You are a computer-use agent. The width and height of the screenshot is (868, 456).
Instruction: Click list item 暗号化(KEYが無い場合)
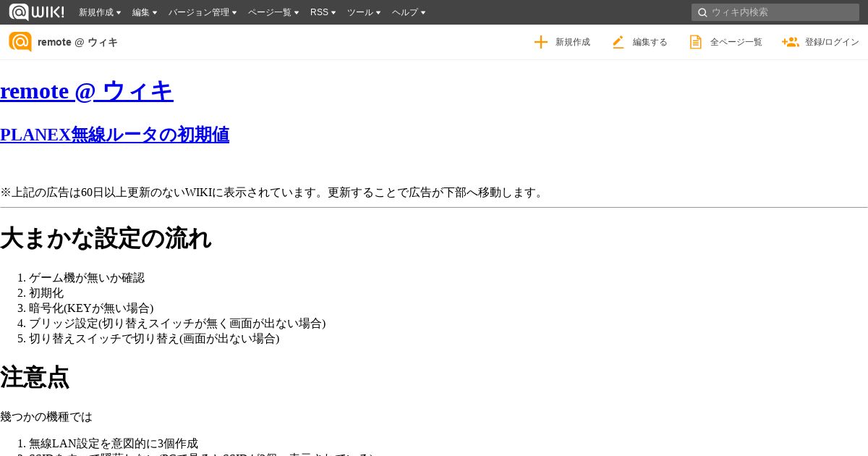click(x=91, y=308)
